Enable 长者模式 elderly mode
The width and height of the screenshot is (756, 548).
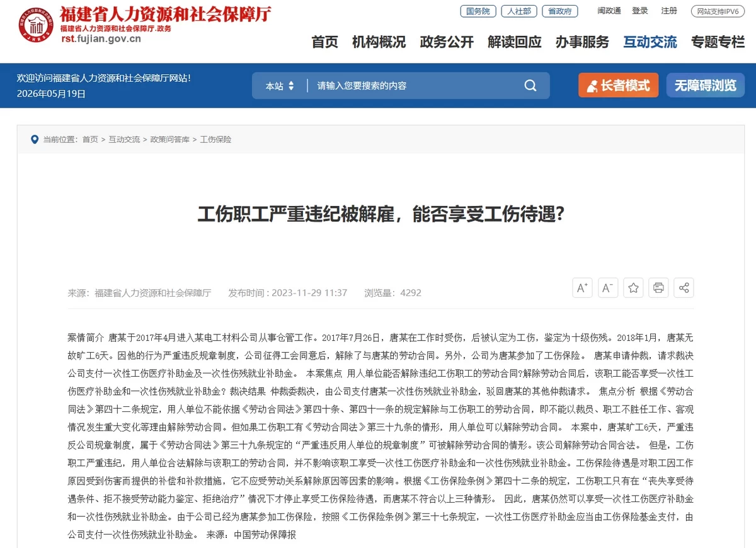pos(618,86)
